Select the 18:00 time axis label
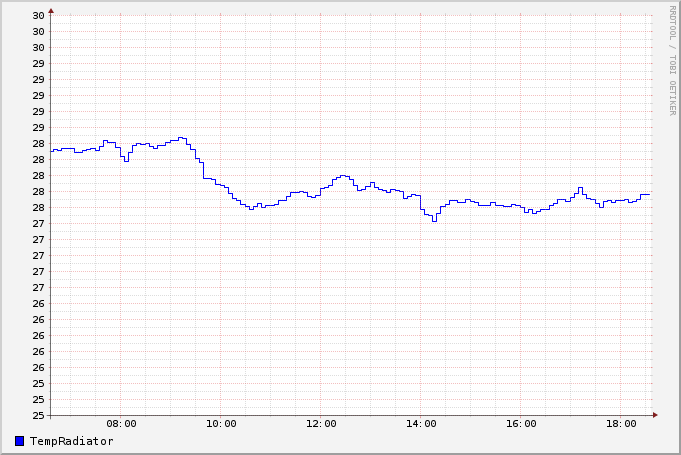This screenshot has width=681, height=455. pos(621,424)
